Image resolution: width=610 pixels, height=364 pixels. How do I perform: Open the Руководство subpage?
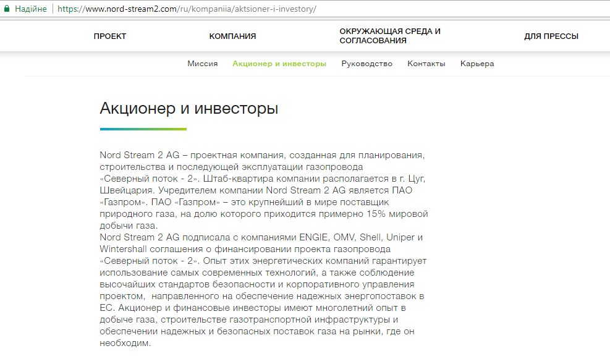pyautogui.click(x=367, y=64)
